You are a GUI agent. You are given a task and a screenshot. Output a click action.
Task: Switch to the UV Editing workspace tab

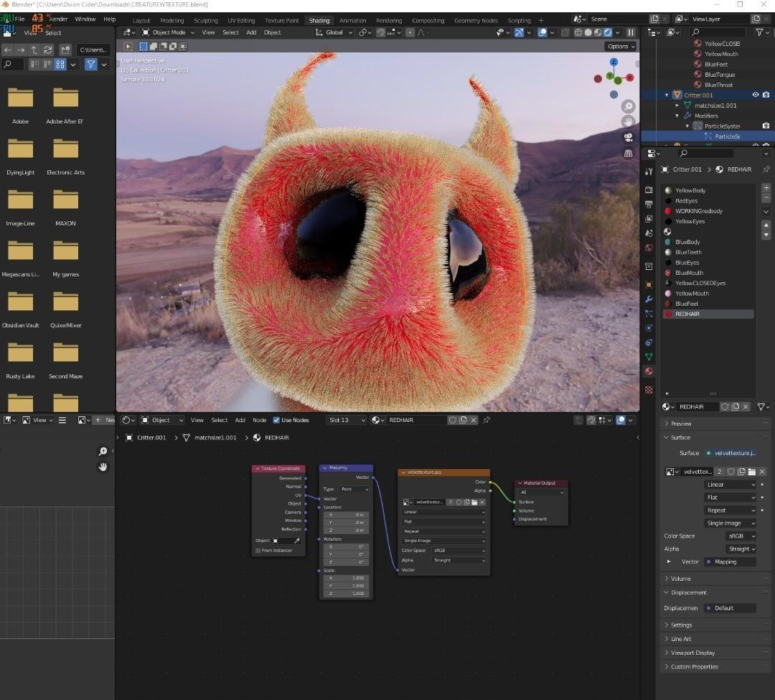pos(241,20)
